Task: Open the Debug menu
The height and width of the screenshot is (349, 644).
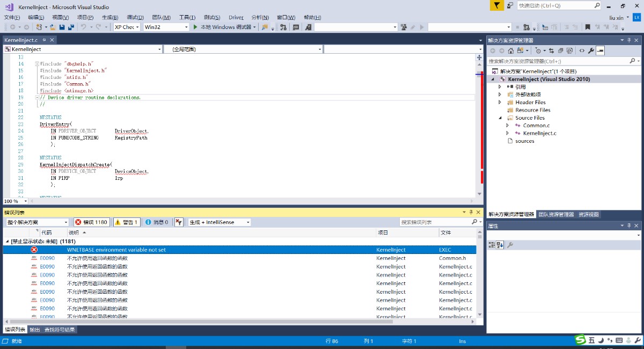Action: coord(135,17)
